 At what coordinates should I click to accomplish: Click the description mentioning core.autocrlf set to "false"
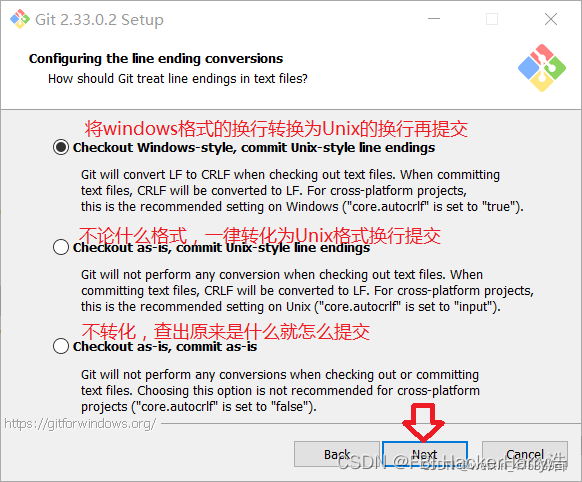coord(280,391)
